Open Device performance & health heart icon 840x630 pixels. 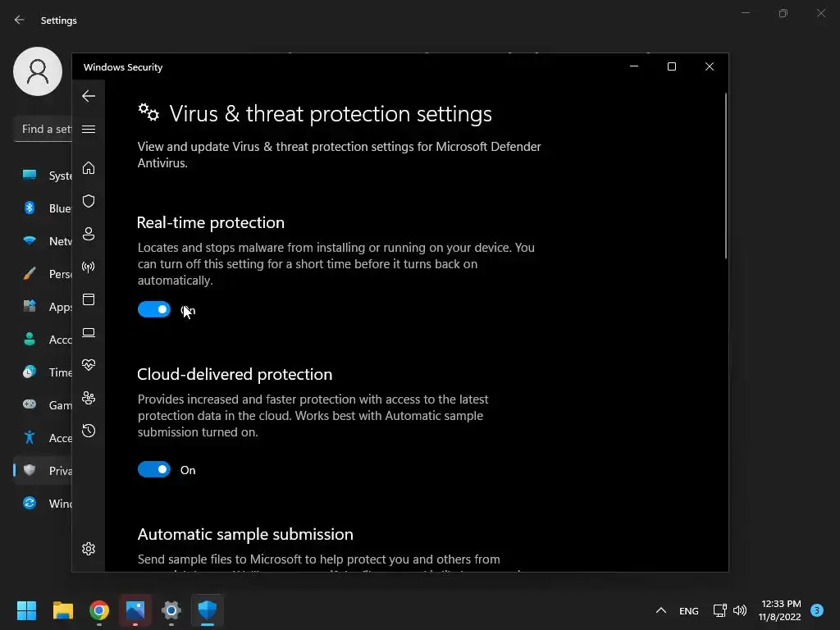pos(89,365)
